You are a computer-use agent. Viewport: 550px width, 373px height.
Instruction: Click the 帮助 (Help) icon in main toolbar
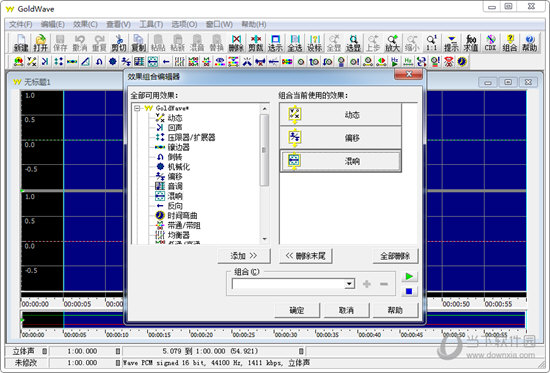tap(530, 43)
